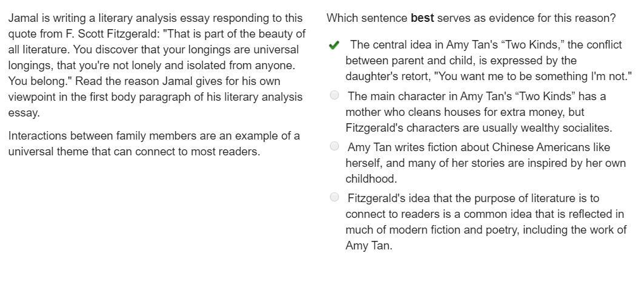Screen dimensions: 644x301
Task: Click the word 'childhood.' in third answer
Action: pyautogui.click(x=371, y=179)
